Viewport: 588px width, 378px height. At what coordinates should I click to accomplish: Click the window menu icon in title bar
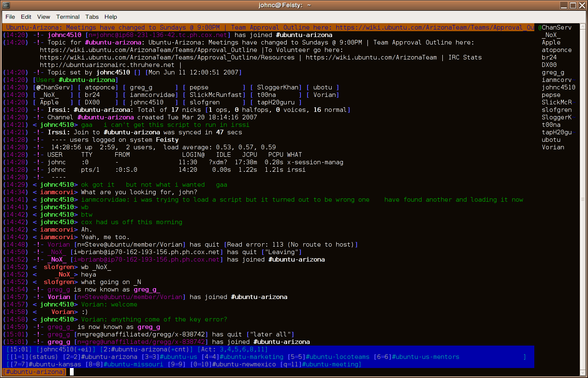coord(6,5)
